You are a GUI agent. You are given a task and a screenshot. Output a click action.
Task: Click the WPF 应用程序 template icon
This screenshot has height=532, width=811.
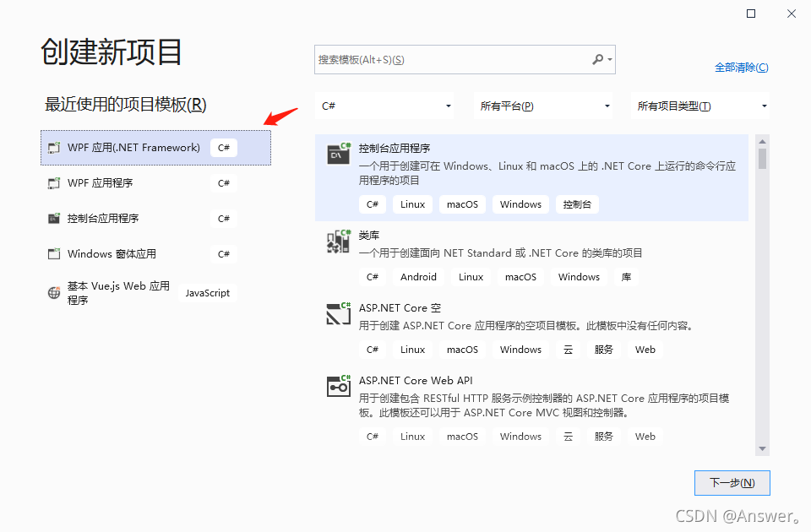point(54,183)
